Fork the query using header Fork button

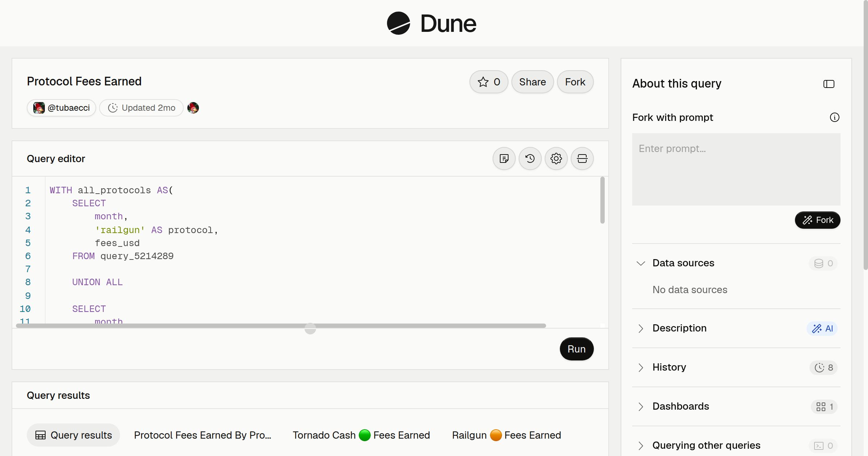(575, 82)
